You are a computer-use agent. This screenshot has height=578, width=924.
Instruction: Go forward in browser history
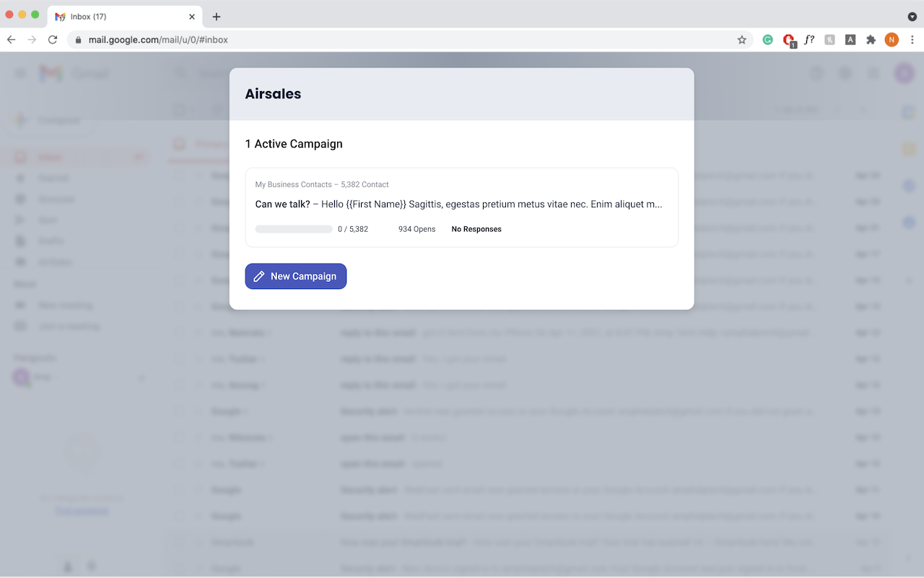pyautogui.click(x=32, y=40)
